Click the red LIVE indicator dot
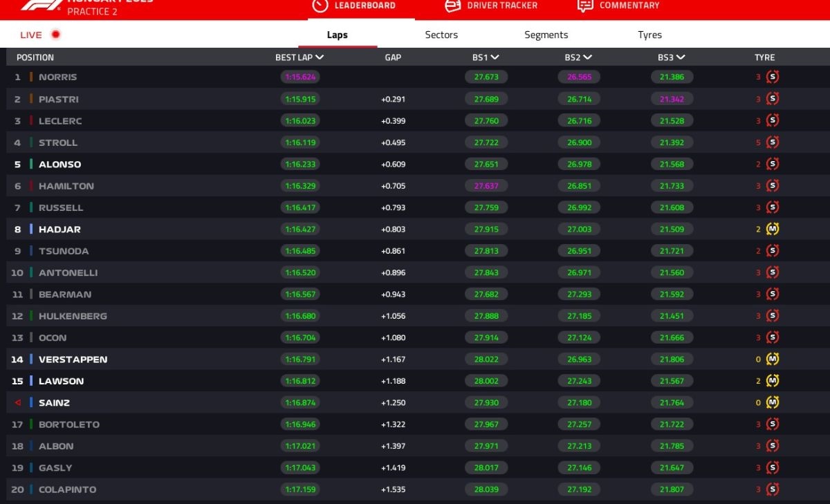Image resolution: width=830 pixels, height=504 pixels. [55, 35]
